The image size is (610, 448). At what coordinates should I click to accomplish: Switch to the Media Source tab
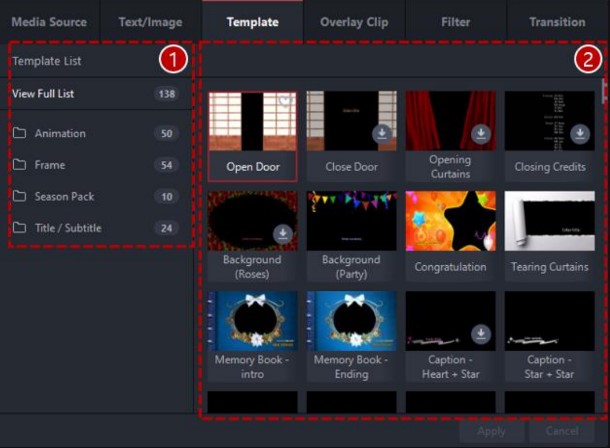click(49, 21)
